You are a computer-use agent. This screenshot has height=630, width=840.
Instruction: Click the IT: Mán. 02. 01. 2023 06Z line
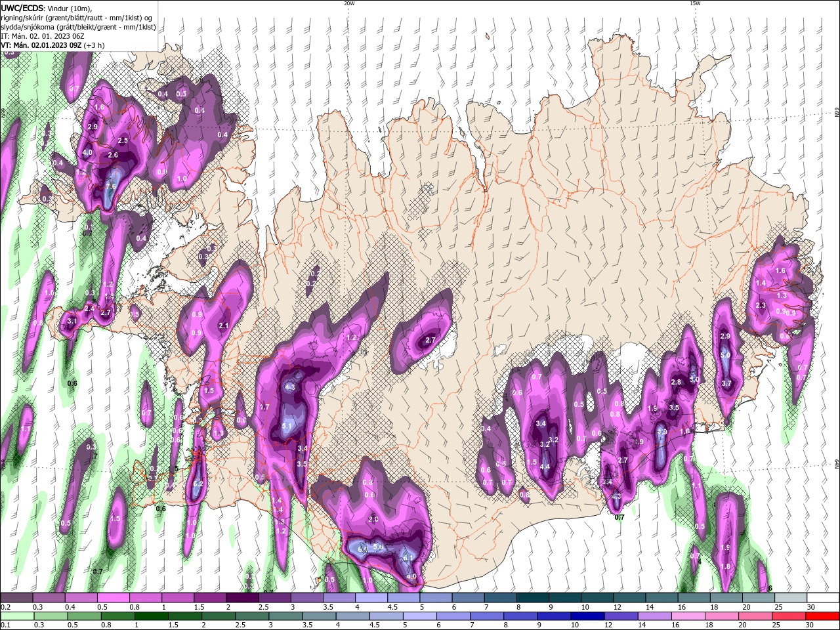pyautogui.click(x=41, y=36)
